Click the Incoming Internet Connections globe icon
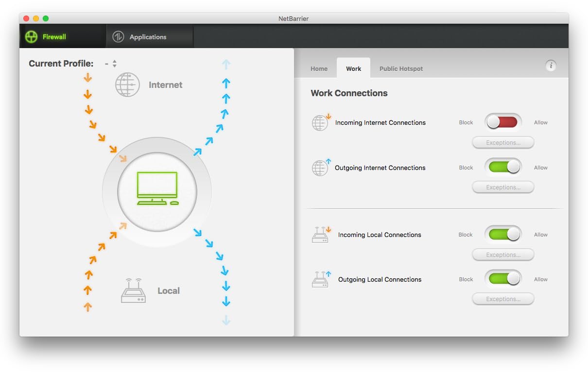 [x=321, y=122]
